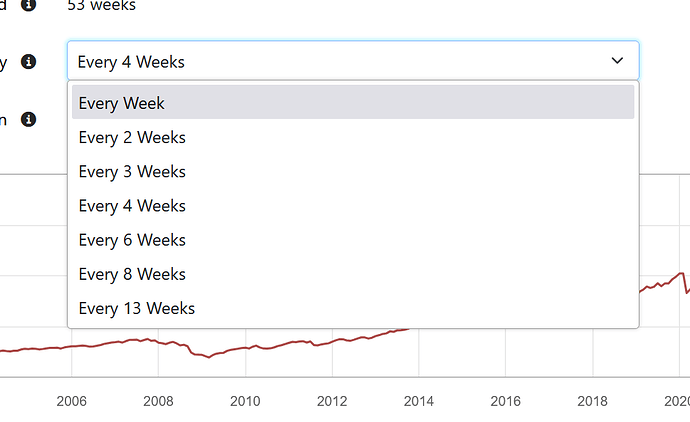This screenshot has height=422, width=690.
Task: Click the 2018 x-axis year label
Action: tap(592, 401)
